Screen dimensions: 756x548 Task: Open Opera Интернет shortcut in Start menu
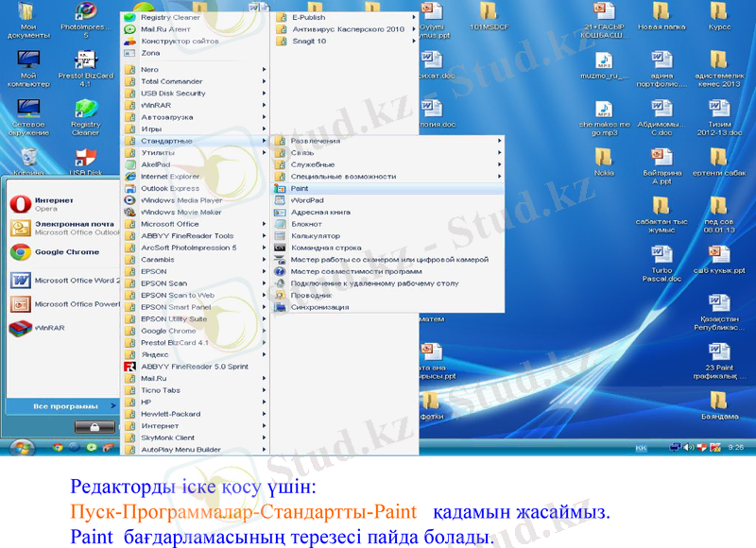(53, 204)
